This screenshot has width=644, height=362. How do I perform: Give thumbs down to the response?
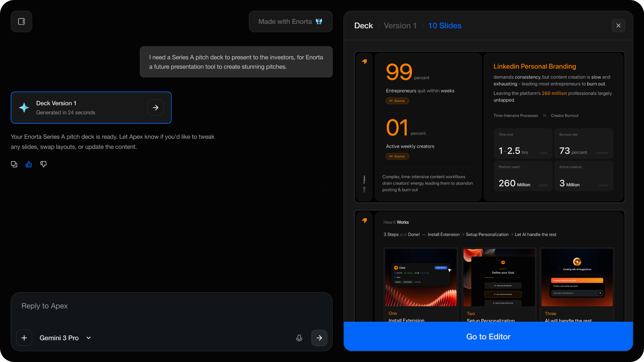point(43,164)
